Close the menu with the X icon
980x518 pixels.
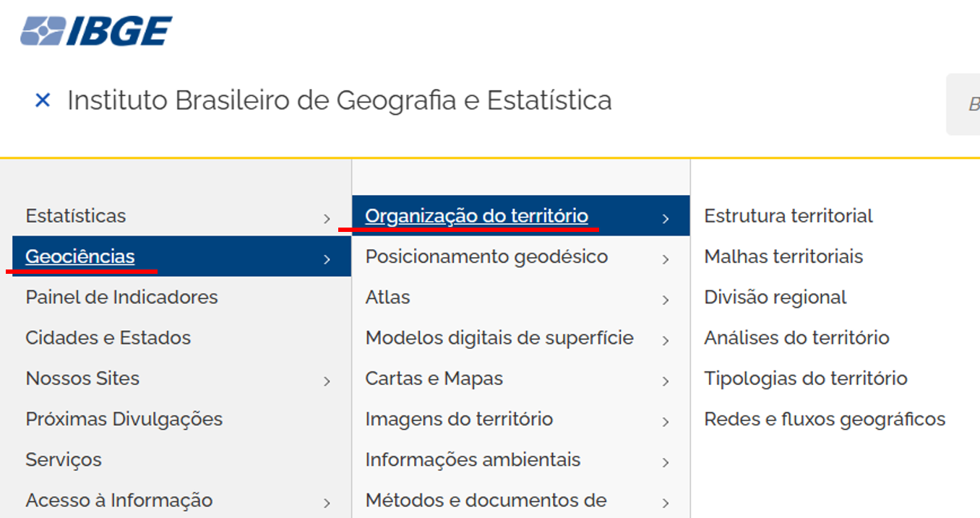pyautogui.click(x=43, y=100)
